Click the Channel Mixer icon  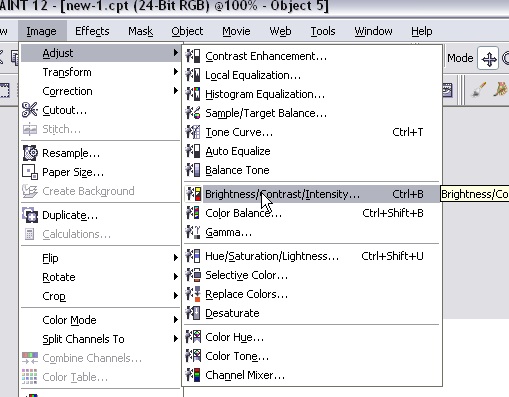193,375
